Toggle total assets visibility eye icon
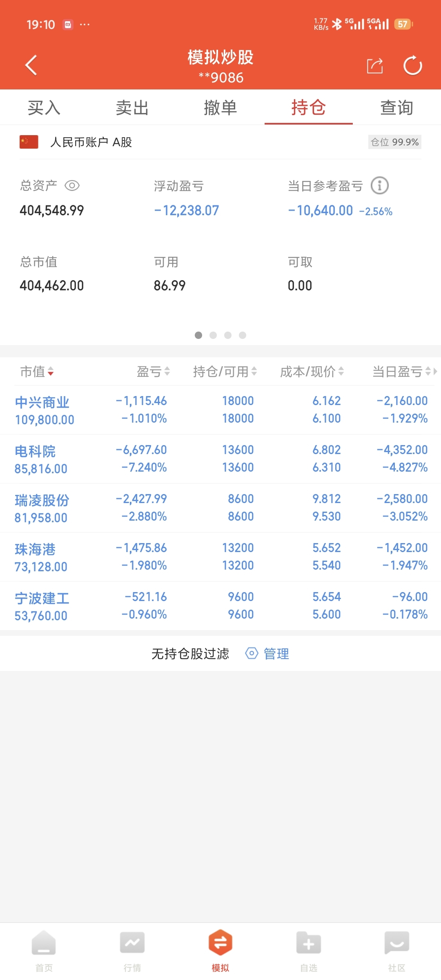 click(x=72, y=186)
